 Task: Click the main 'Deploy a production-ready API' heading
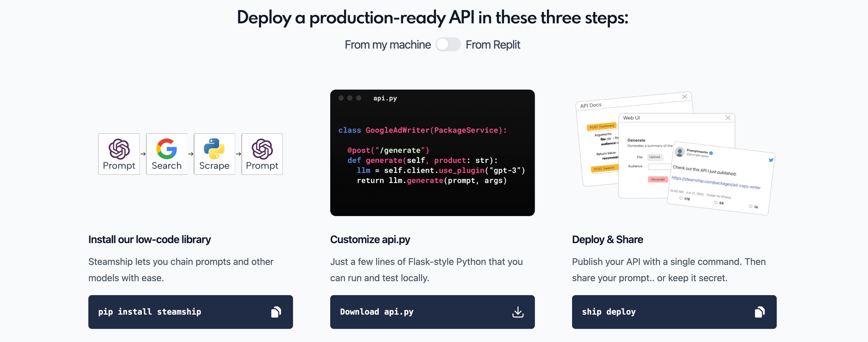(x=432, y=18)
